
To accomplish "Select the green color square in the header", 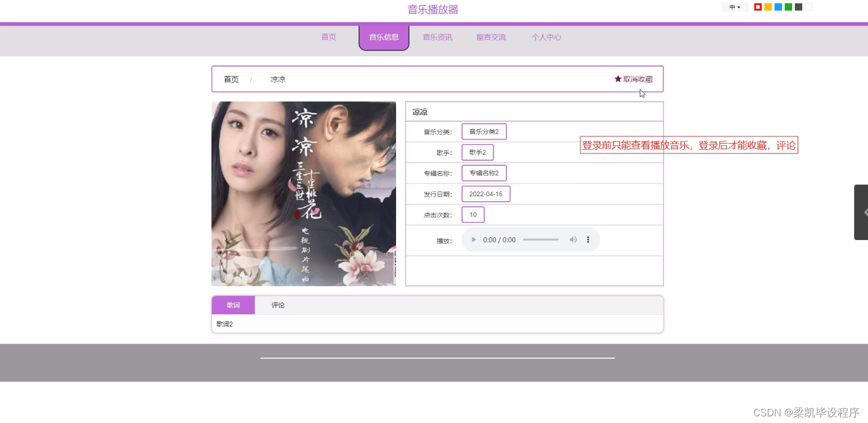I will pyautogui.click(x=788, y=7).
